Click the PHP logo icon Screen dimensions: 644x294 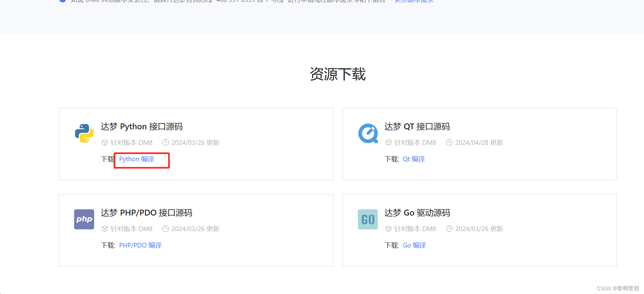(84, 219)
